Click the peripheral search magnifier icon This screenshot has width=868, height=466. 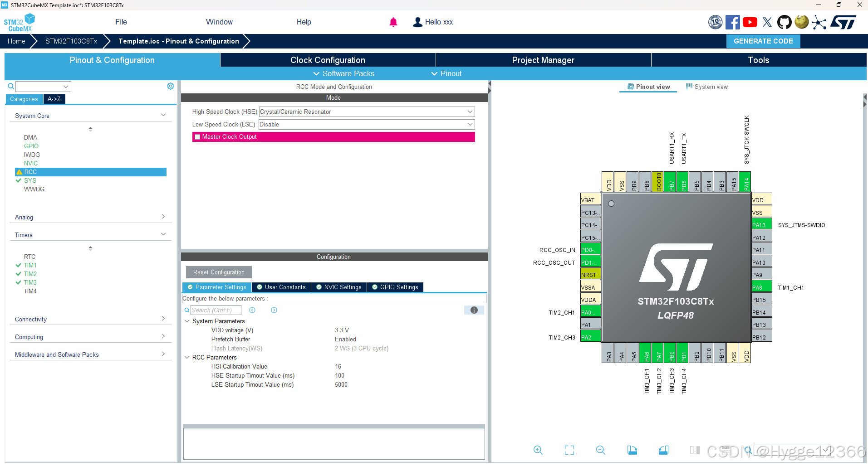coord(11,86)
